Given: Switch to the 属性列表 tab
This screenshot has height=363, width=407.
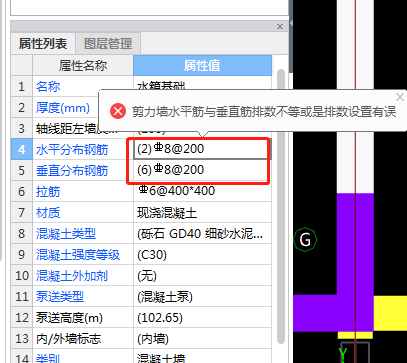Looking at the screenshot, I should pos(43,43).
